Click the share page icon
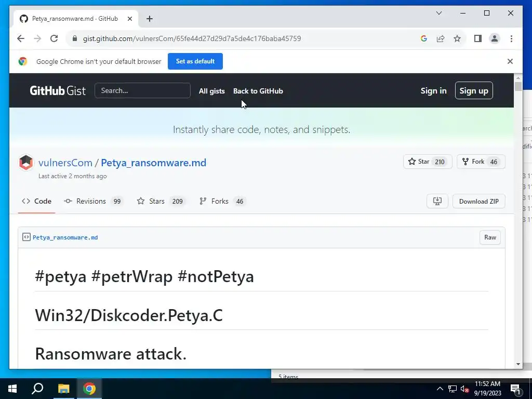The height and width of the screenshot is (399, 532). [441, 38]
